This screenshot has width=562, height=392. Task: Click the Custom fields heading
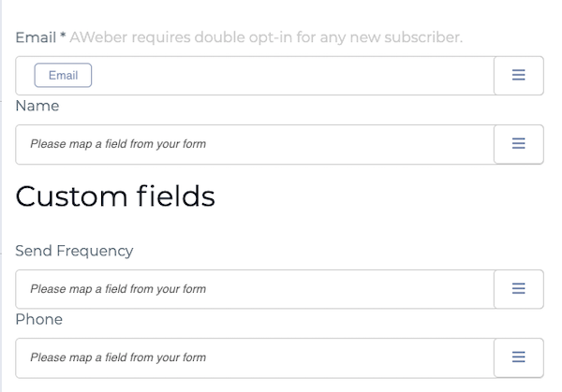pyautogui.click(x=115, y=196)
